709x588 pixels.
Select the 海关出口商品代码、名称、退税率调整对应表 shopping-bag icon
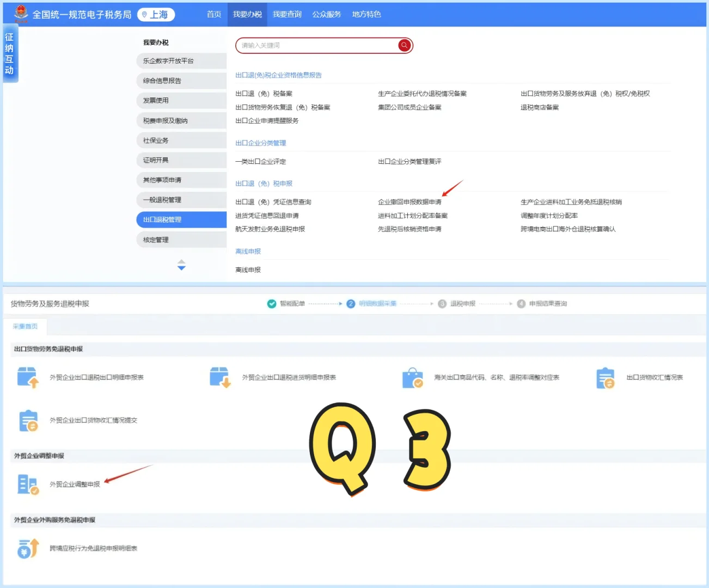(412, 377)
